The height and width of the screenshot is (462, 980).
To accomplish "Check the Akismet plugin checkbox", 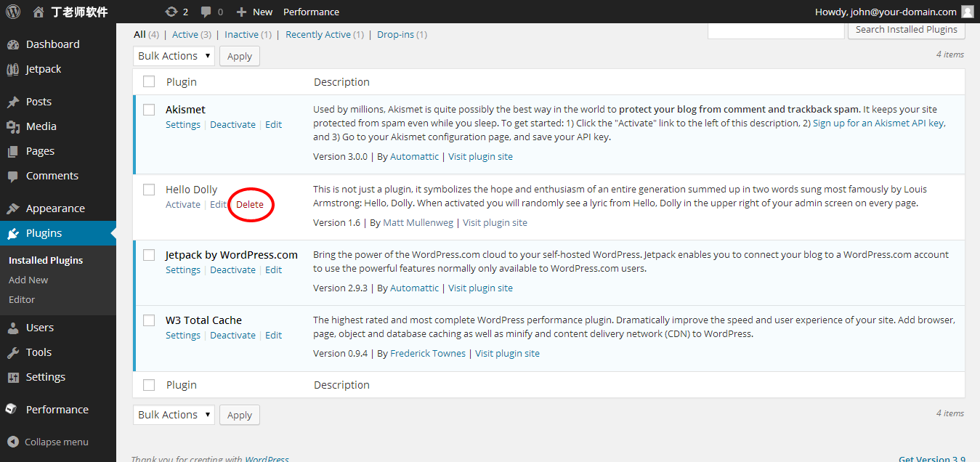I will [149, 110].
